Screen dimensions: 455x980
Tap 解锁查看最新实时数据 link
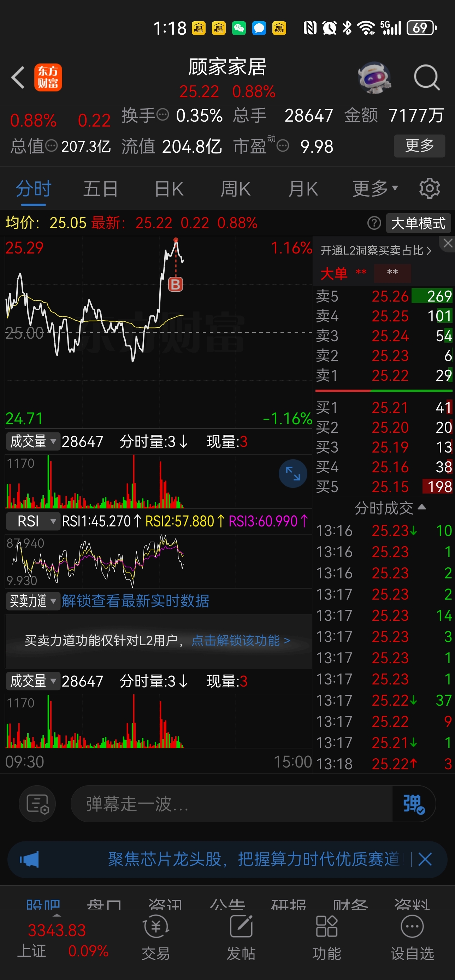tap(135, 601)
